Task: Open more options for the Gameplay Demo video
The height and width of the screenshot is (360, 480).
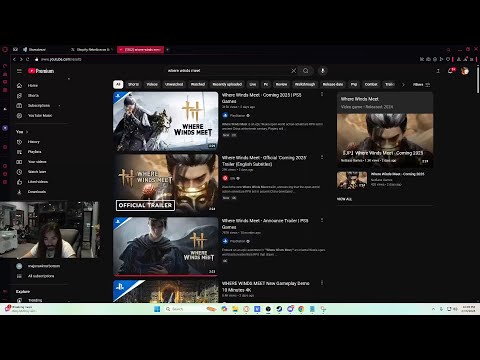Action: tap(322, 283)
